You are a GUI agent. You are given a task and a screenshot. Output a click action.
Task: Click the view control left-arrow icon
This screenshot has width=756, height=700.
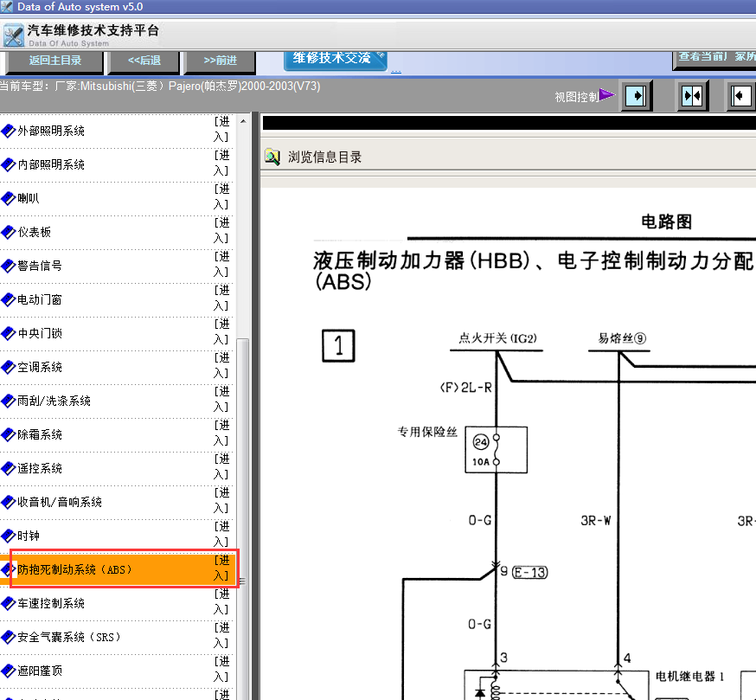coord(740,95)
